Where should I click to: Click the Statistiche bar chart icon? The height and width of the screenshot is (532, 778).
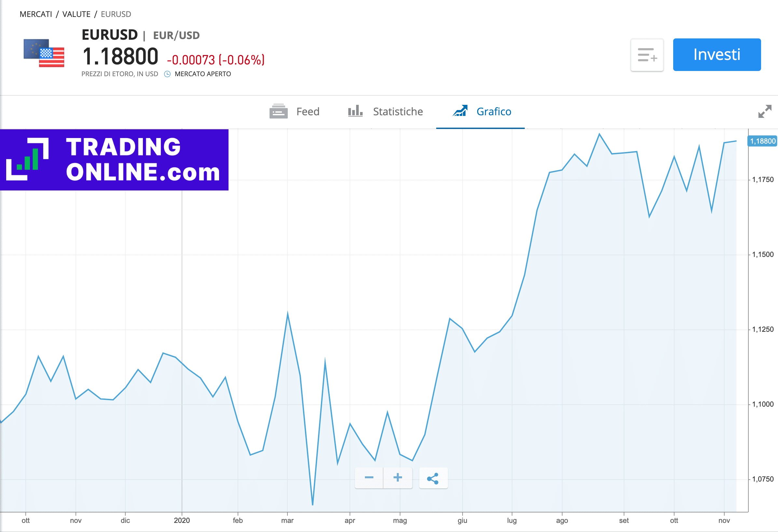pos(355,111)
